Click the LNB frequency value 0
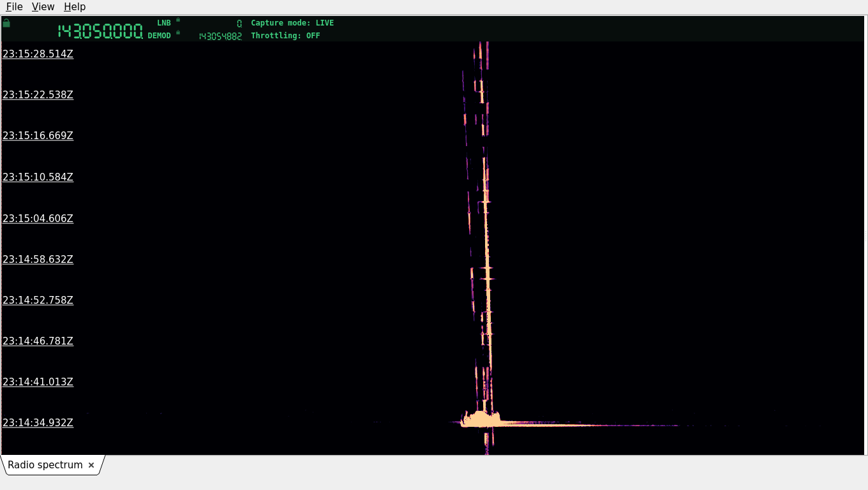This screenshot has width=868, height=490. tap(239, 24)
